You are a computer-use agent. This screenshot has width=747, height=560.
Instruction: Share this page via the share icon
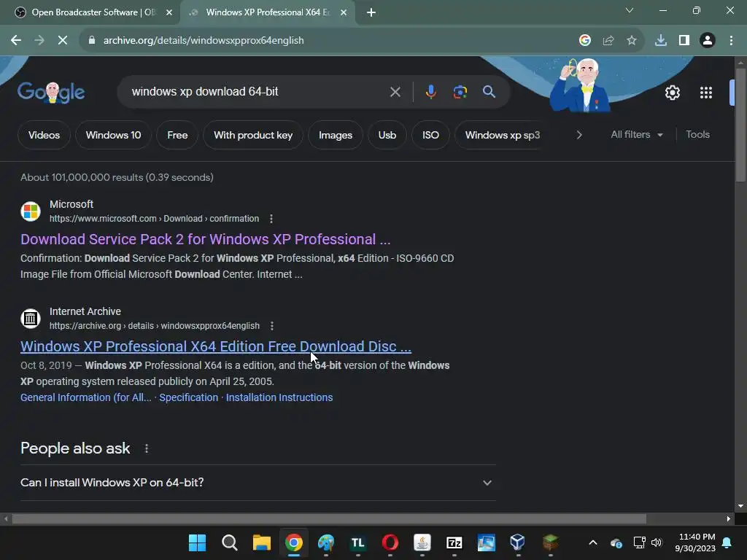608,41
